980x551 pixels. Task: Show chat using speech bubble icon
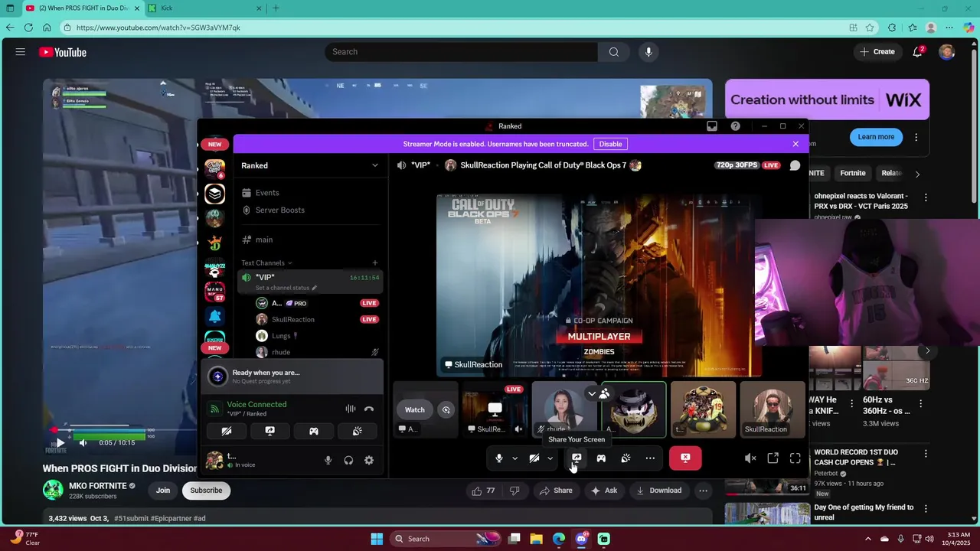[x=795, y=165]
